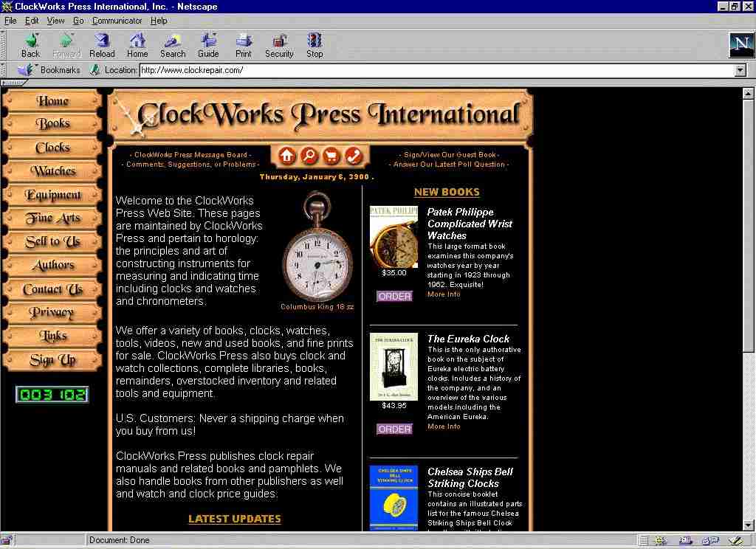
Task: Print the page using the toolbar
Action: pos(244,45)
